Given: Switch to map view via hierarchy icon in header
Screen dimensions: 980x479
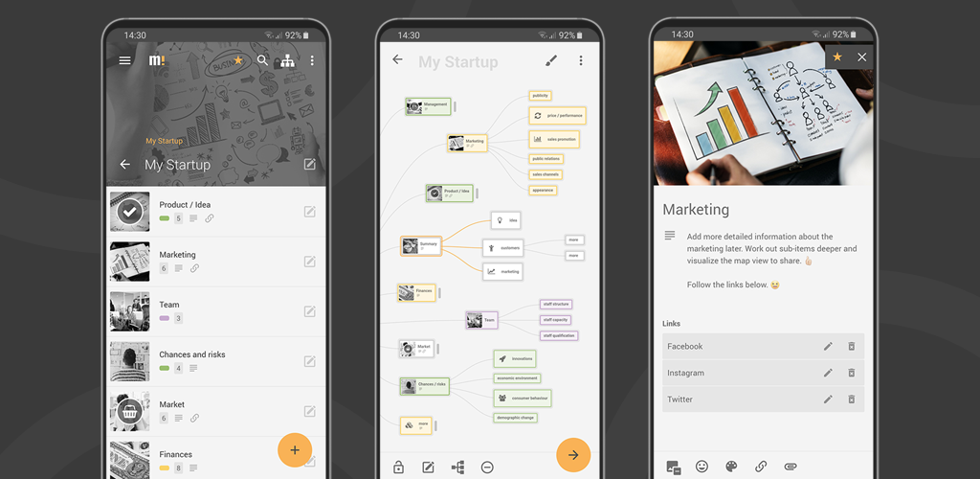Looking at the screenshot, I should 287,60.
